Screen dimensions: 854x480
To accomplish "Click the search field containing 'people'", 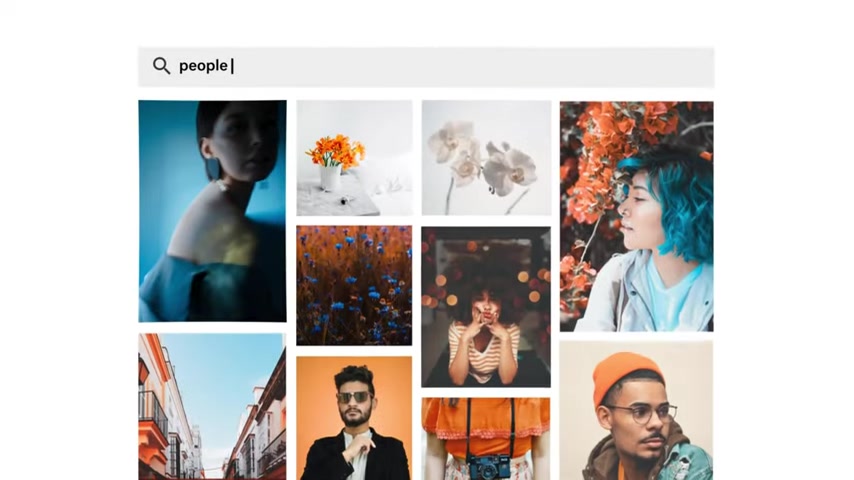I will (426, 66).
